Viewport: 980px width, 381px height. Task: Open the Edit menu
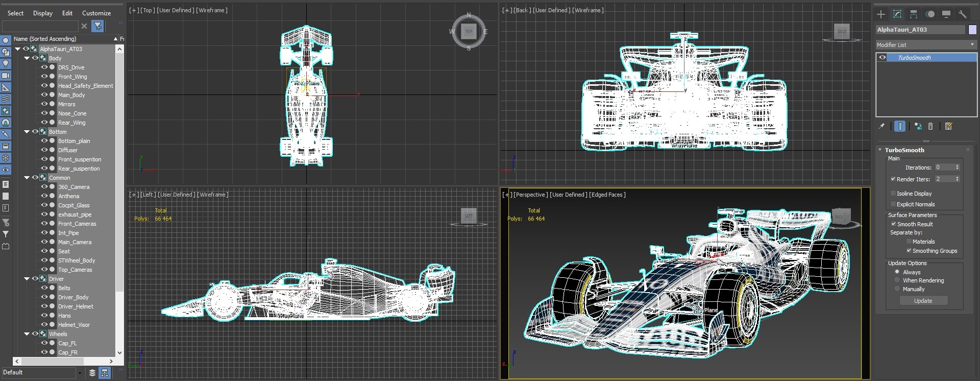tap(67, 13)
